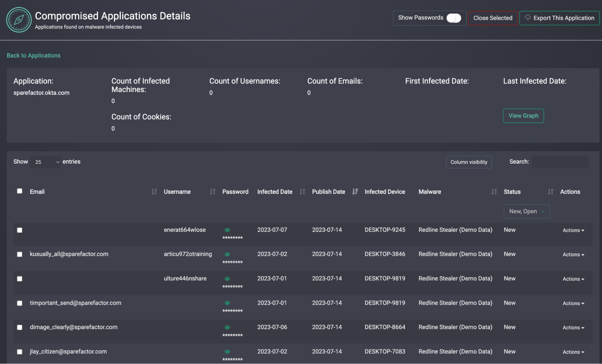Click into the Search field
This screenshot has height=364, width=602.
point(560,162)
